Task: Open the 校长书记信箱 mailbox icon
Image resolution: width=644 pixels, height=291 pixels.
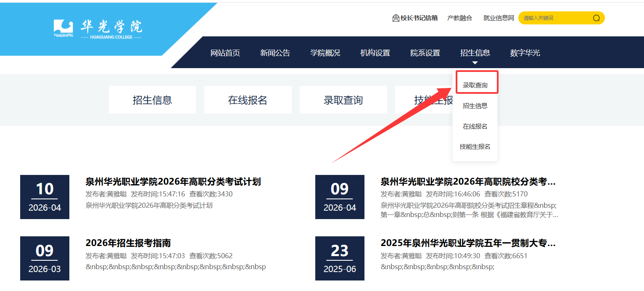Action: [396, 18]
